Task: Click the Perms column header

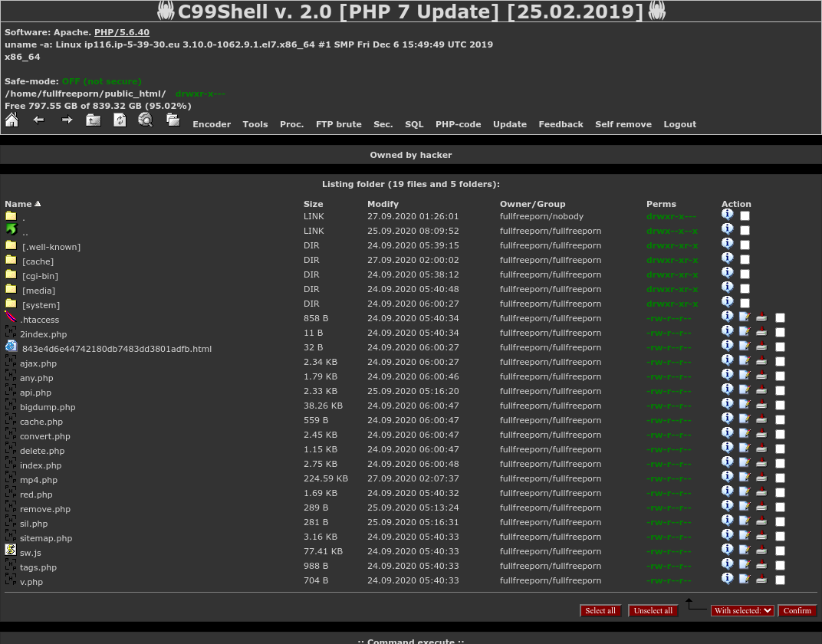Action: pyautogui.click(x=661, y=204)
